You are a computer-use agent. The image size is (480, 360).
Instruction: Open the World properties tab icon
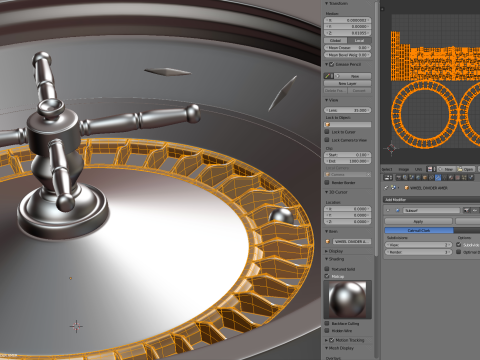[x=418, y=177]
